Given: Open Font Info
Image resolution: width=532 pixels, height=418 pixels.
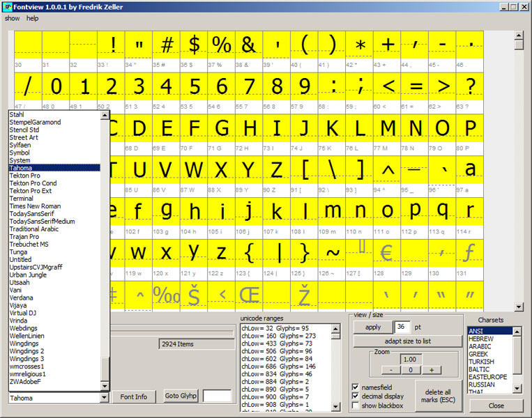Looking at the screenshot, I should click(x=133, y=396).
